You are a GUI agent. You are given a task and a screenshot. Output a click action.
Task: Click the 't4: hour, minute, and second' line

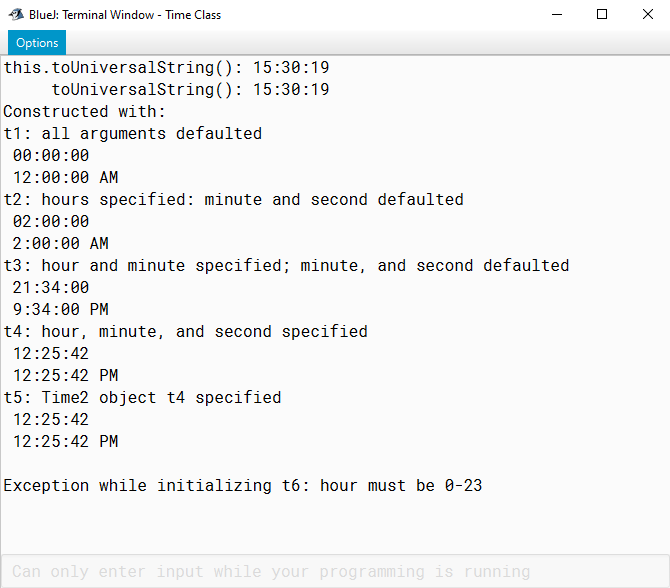(x=185, y=332)
